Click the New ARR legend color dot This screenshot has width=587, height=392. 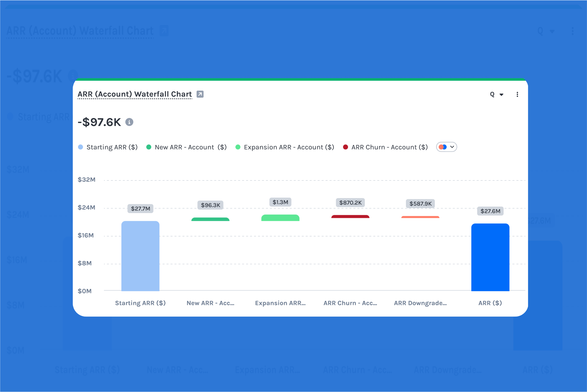click(x=149, y=147)
